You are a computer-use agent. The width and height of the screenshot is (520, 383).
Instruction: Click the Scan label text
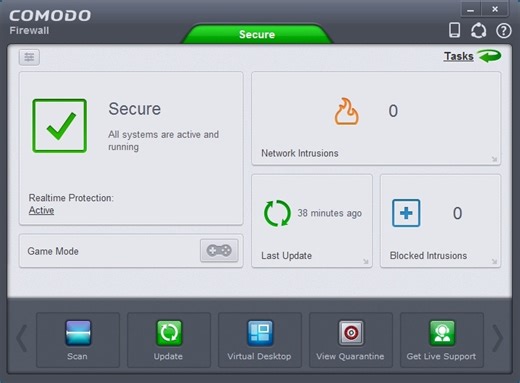pos(77,356)
